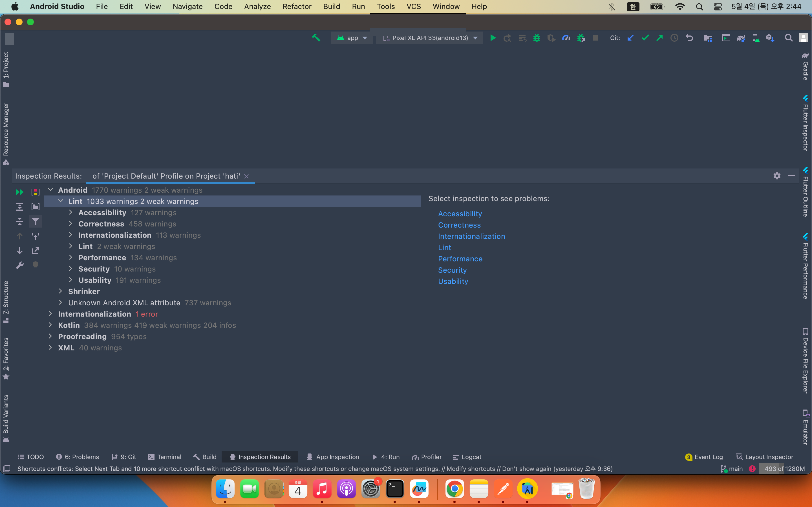812x507 pixels.
Task: Open the panel's gear settings icon
Action: pyautogui.click(x=777, y=176)
